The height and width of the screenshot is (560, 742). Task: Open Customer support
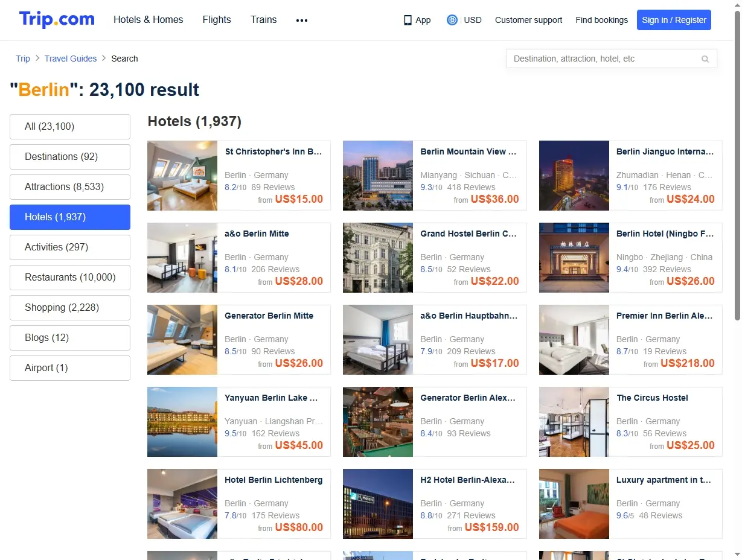click(x=528, y=20)
